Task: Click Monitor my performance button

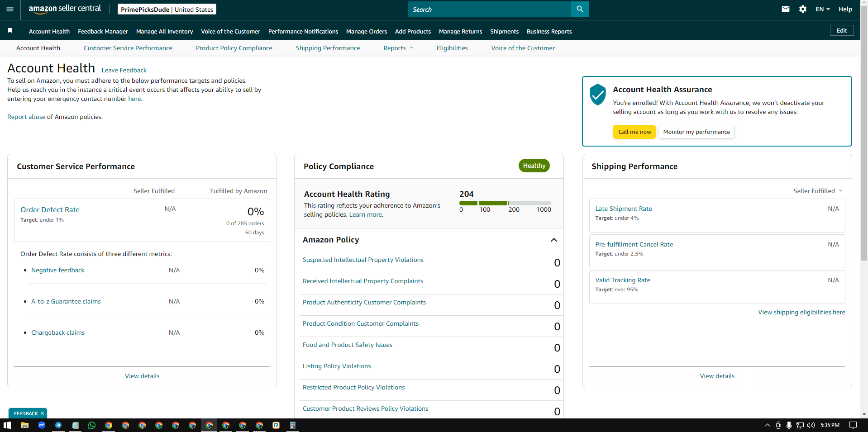Action: tap(696, 132)
